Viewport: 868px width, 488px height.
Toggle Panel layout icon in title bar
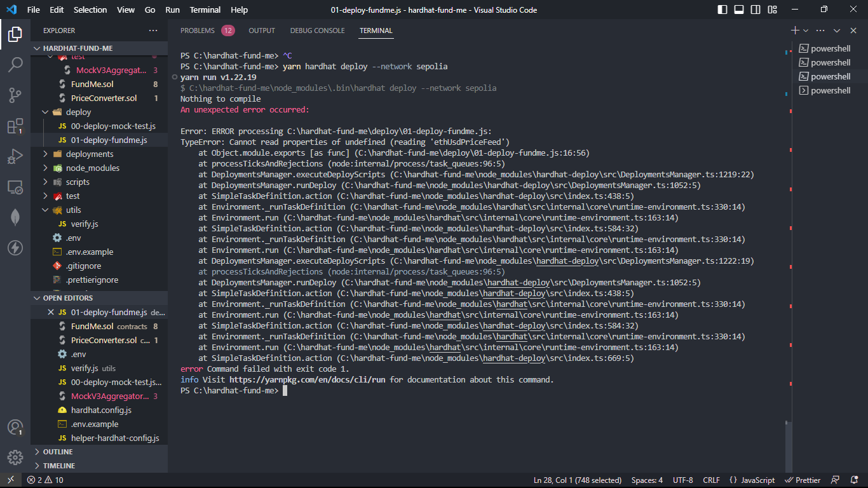(x=739, y=10)
